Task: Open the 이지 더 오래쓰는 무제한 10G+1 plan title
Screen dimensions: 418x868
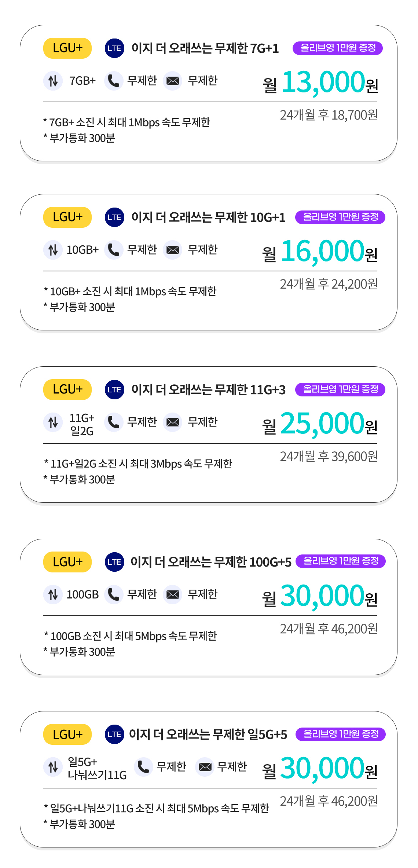Action: click(x=208, y=217)
